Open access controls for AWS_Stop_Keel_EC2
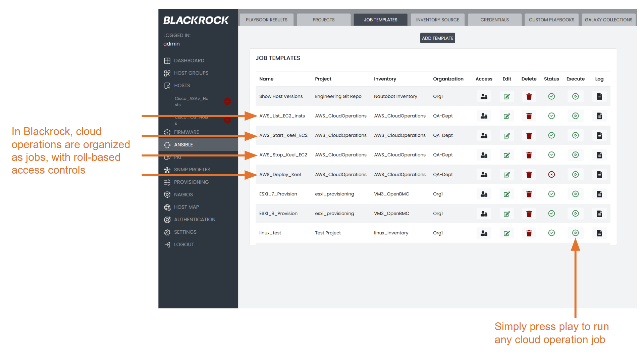The width and height of the screenshot is (644, 361). (484, 155)
